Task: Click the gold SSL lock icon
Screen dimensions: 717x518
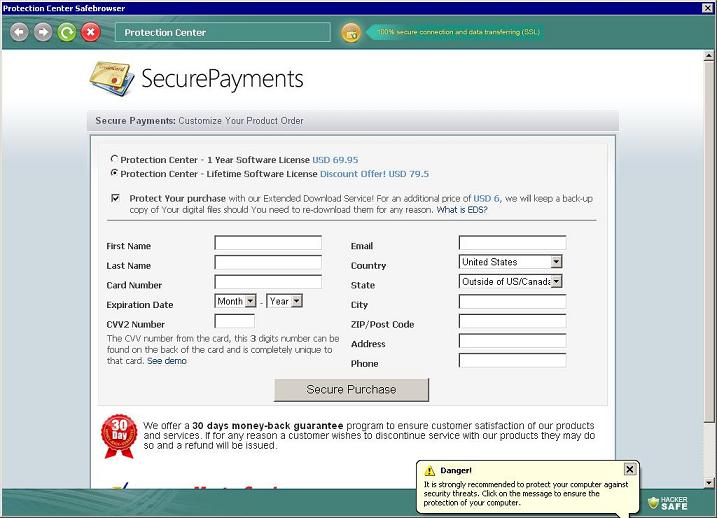Action: click(x=351, y=33)
